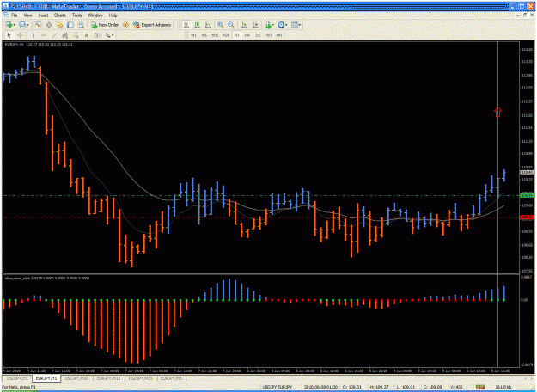Open the Data Window crosshair-diamond icon
Viewport: 537px width, 392px height.
point(49,25)
